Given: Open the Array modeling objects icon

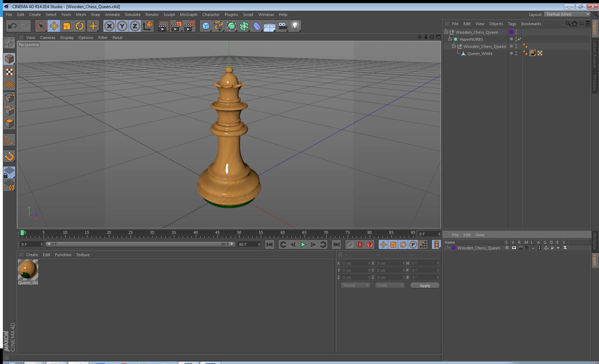Looking at the screenshot, I should [244, 26].
